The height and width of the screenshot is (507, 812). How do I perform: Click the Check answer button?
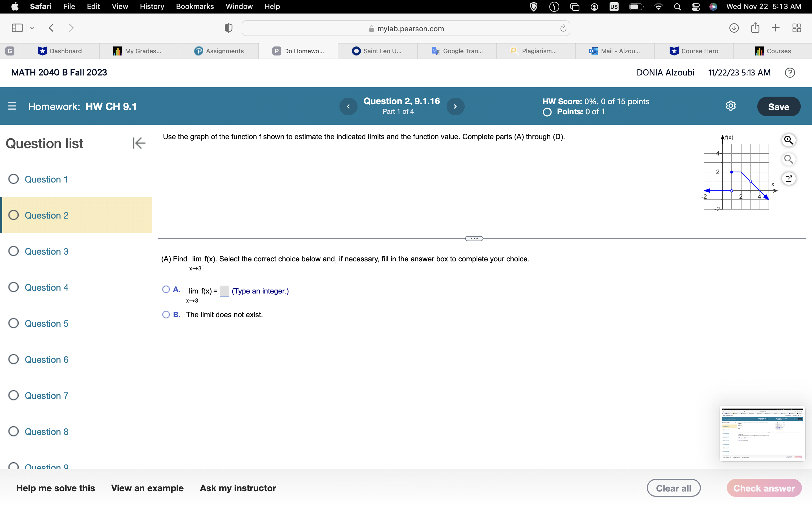click(764, 488)
